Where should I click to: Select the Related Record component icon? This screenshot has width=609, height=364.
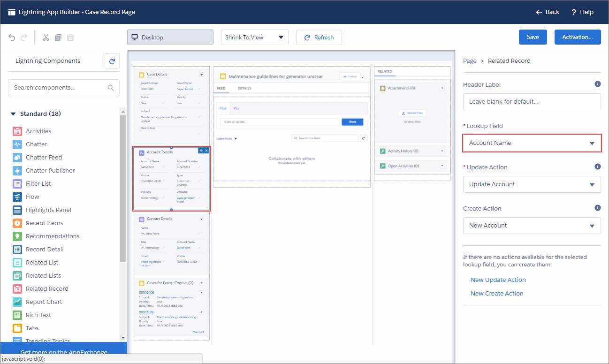pos(17,289)
